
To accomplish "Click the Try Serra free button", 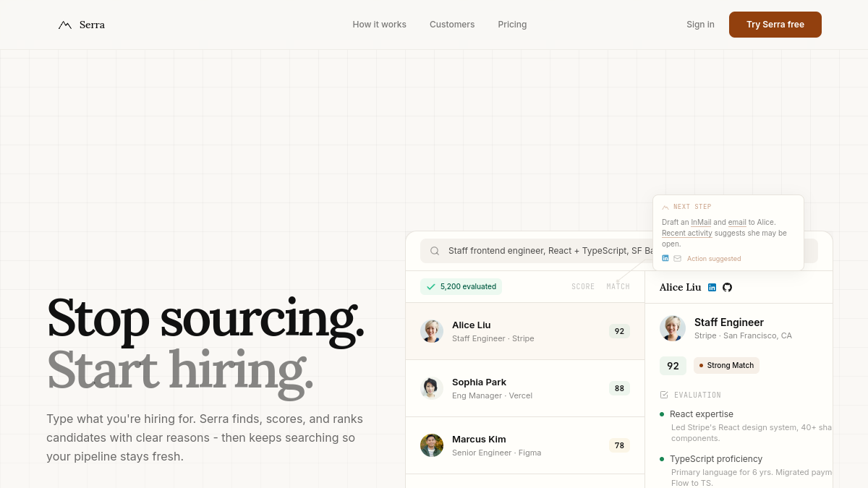I will pyautogui.click(x=775, y=25).
